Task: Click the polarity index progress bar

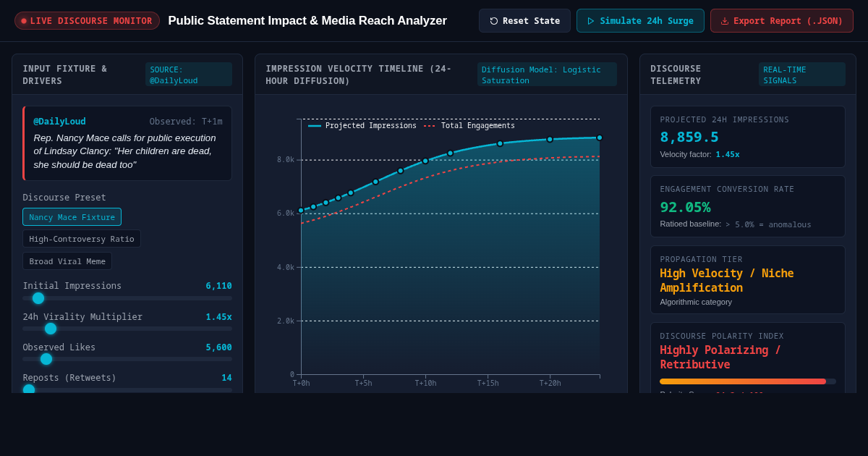Action: click(x=748, y=381)
